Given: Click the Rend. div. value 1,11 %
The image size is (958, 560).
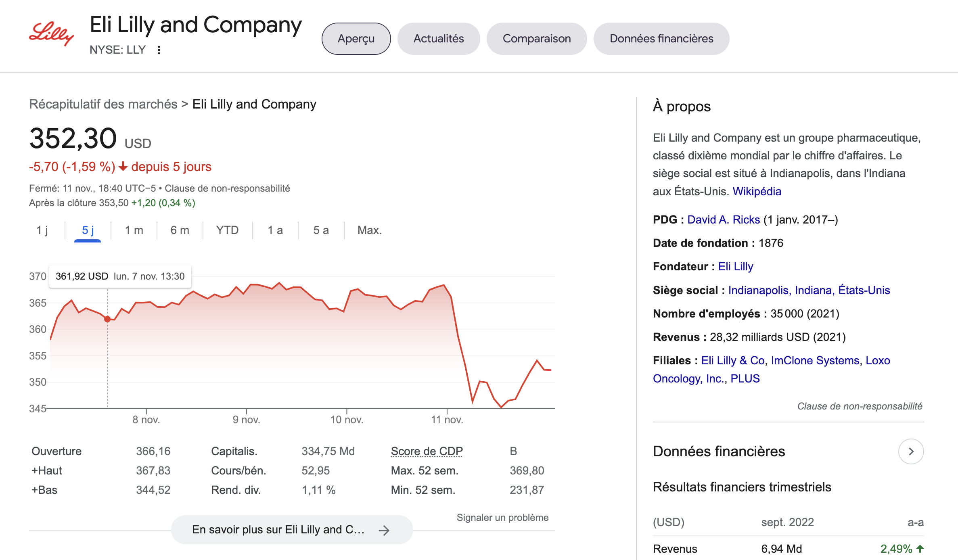Looking at the screenshot, I should pos(318,490).
